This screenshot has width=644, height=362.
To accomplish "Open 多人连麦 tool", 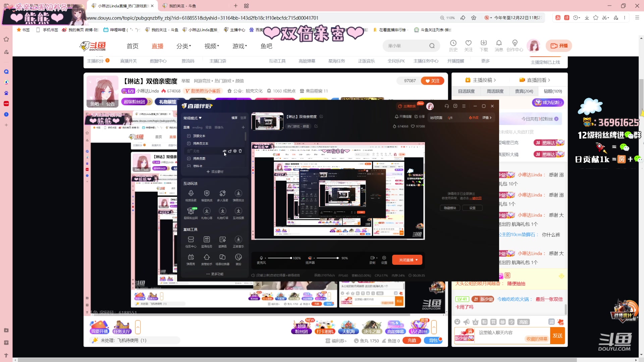I will pyautogui.click(x=222, y=195).
